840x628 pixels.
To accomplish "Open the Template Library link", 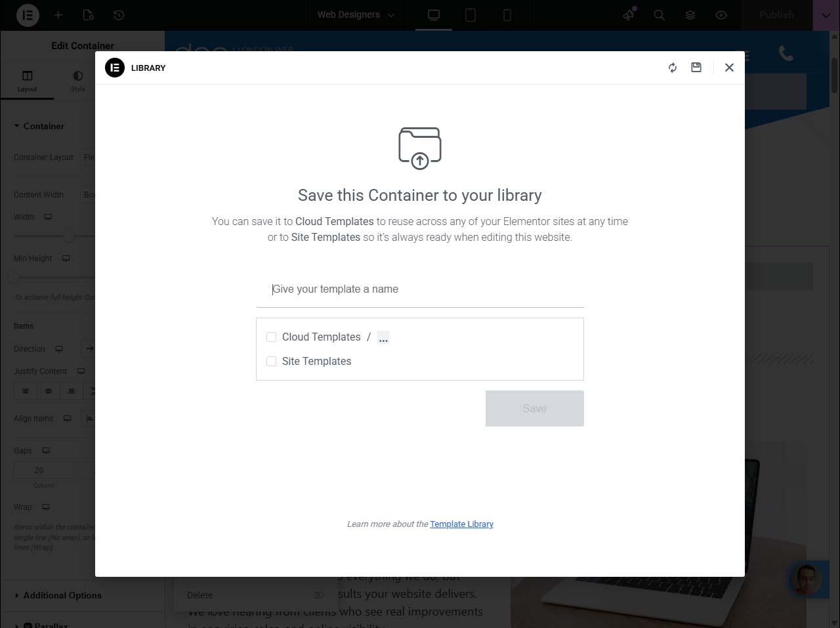I will point(461,524).
